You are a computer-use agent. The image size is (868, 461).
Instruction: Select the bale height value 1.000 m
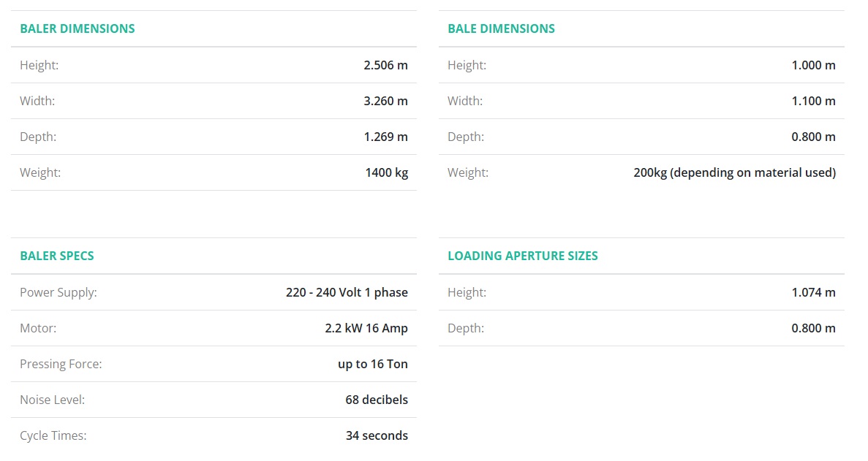tap(813, 65)
